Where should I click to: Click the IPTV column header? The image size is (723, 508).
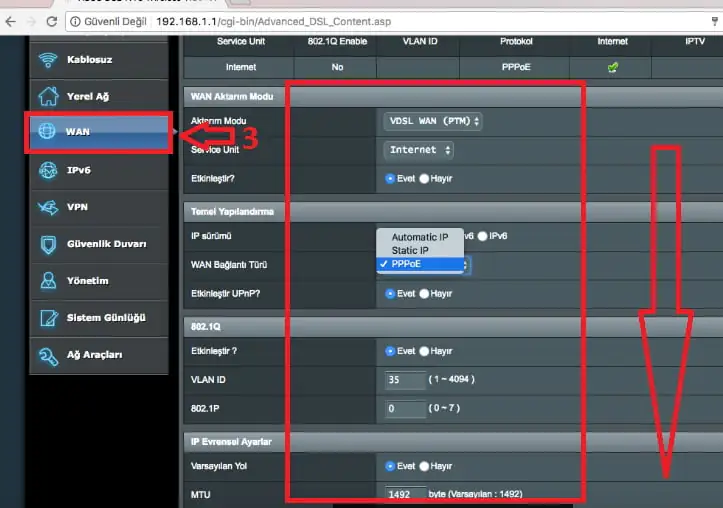(x=694, y=41)
